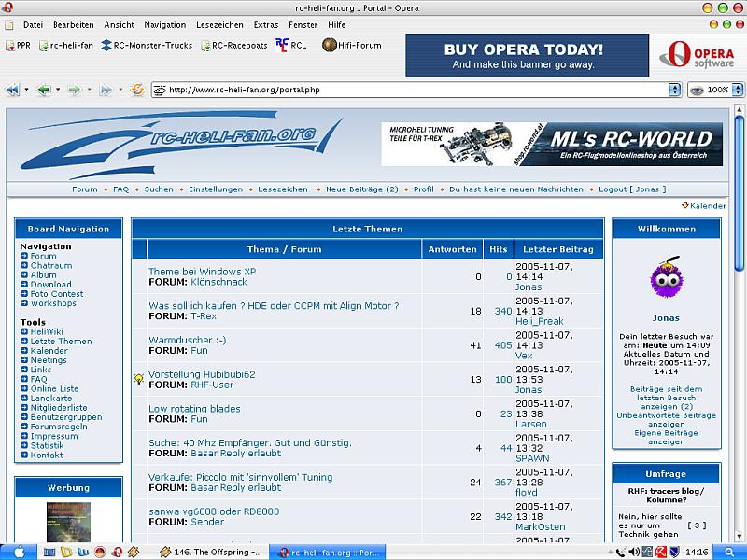Click the purple fuzzy avatar above Jonas
Viewport: 747px width, 560px height.
(x=667, y=278)
